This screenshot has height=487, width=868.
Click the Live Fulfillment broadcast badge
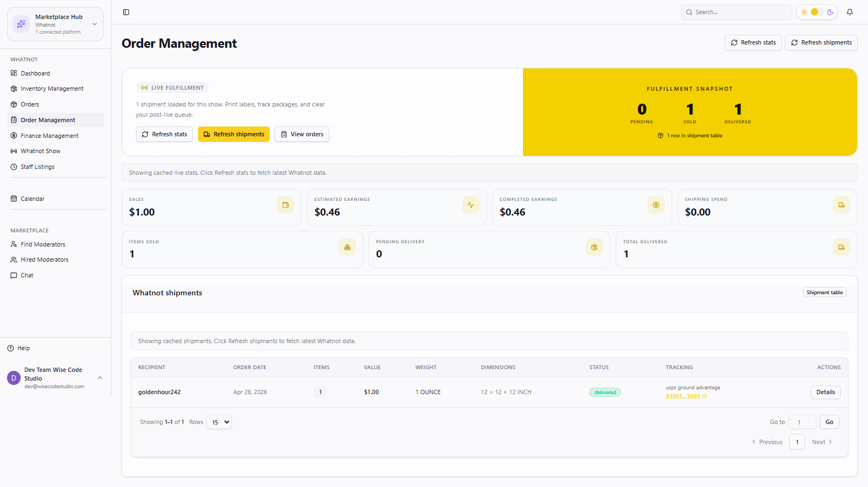[x=173, y=87]
